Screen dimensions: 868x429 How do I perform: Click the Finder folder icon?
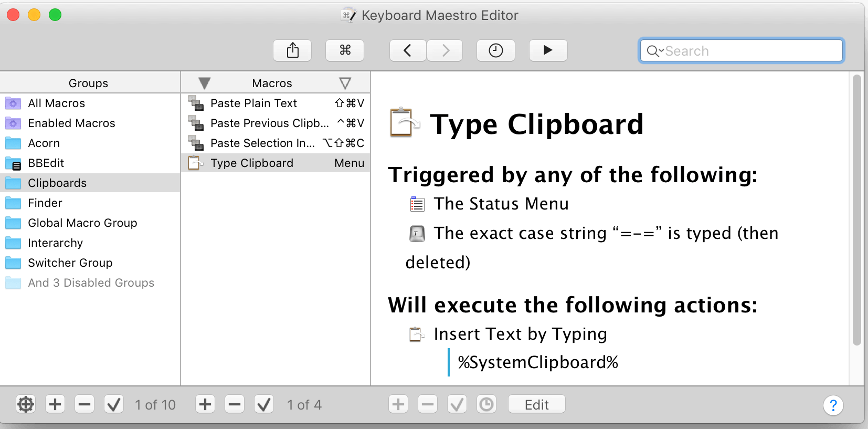(13, 203)
